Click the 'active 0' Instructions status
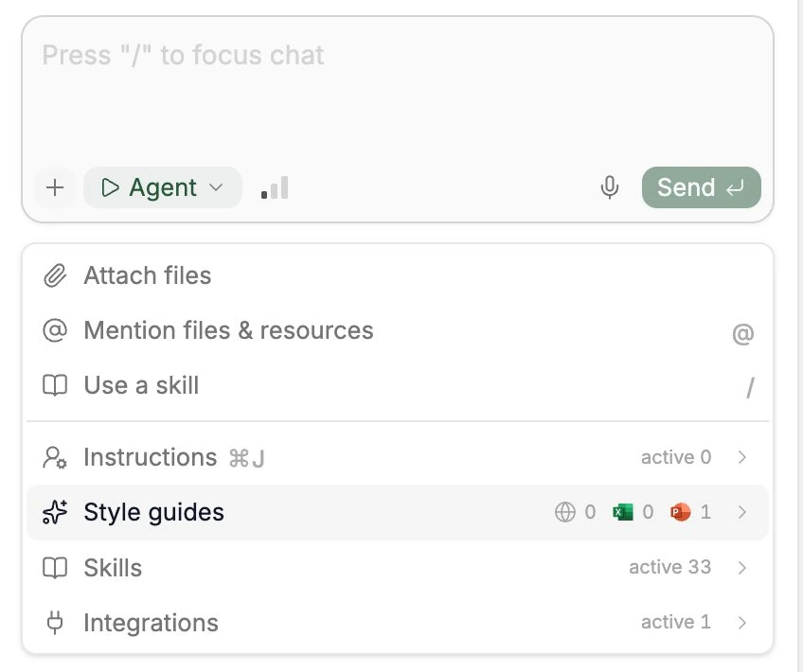The image size is (803, 672). pyautogui.click(x=676, y=457)
